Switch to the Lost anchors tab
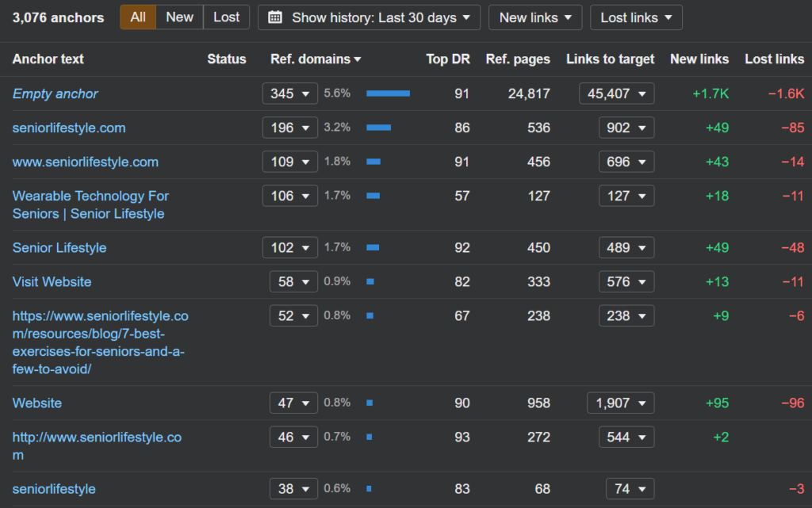 pyautogui.click(x=226, y=17)
